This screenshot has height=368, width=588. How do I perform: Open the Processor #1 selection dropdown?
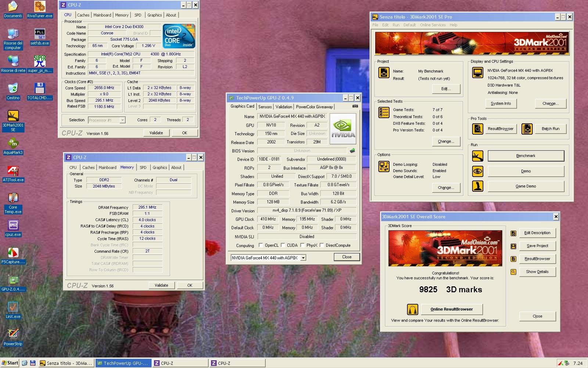coord(122,120)
